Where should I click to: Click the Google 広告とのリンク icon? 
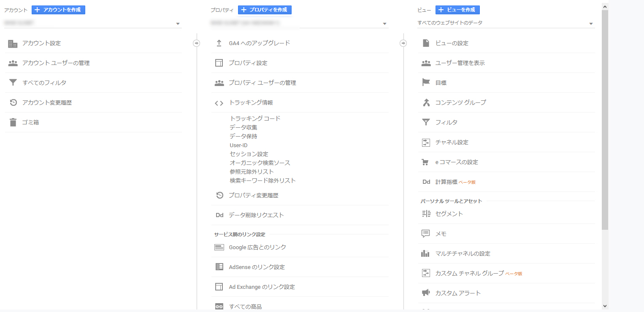tap(219, 247)
